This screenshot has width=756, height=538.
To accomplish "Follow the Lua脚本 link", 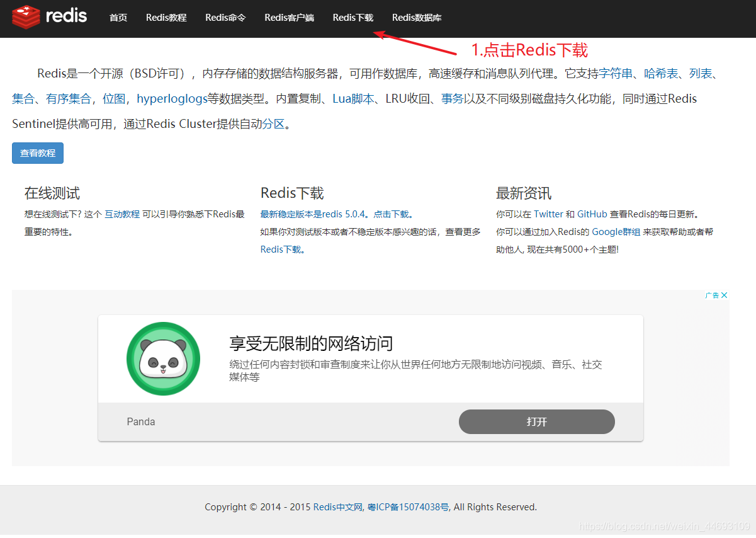I will tap(354, 99).
